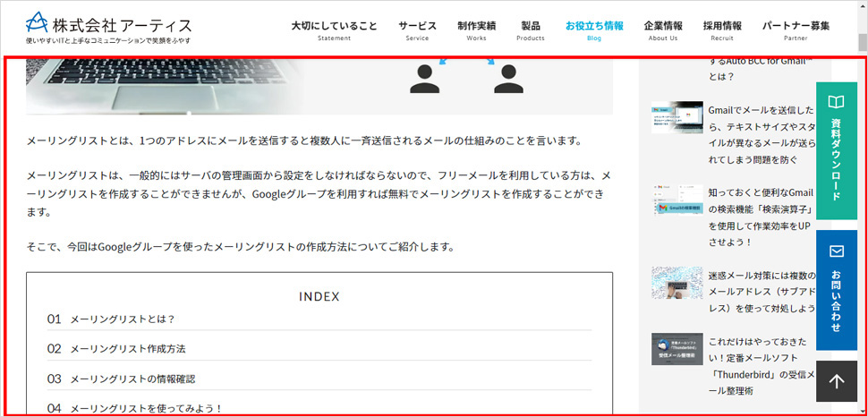The height and width of the screenshot is (417, 868).
Task: Click thumbnail of Thunderbird article
Action: click(677, 349)
